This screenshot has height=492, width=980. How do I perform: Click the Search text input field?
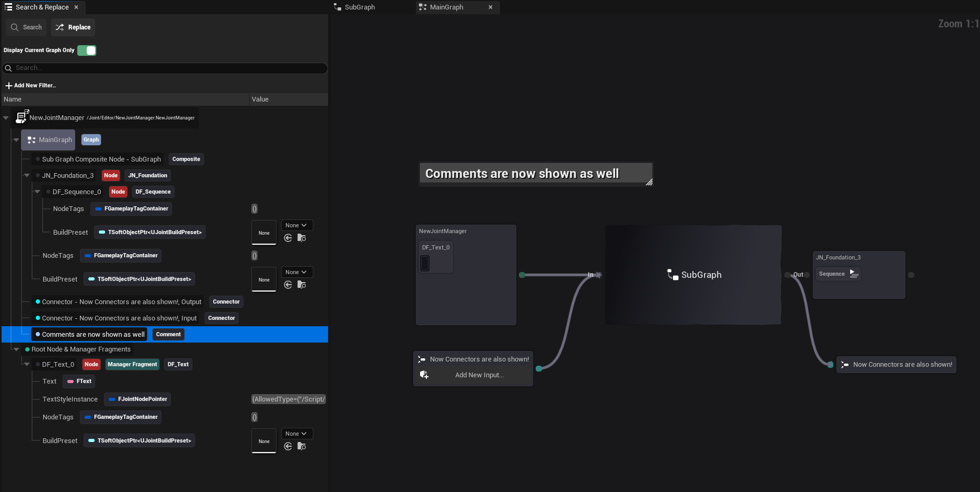pyautogui.click(x=168, y=68)
